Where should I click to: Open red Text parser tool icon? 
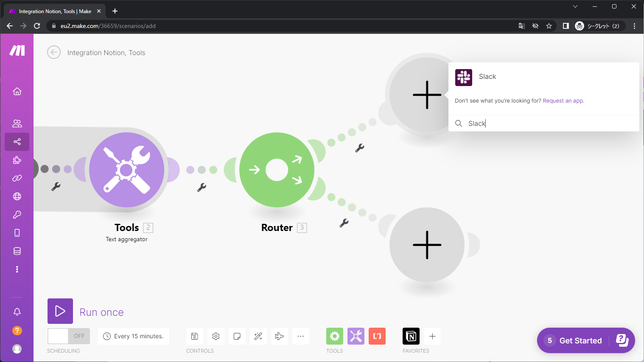point(377,336)
